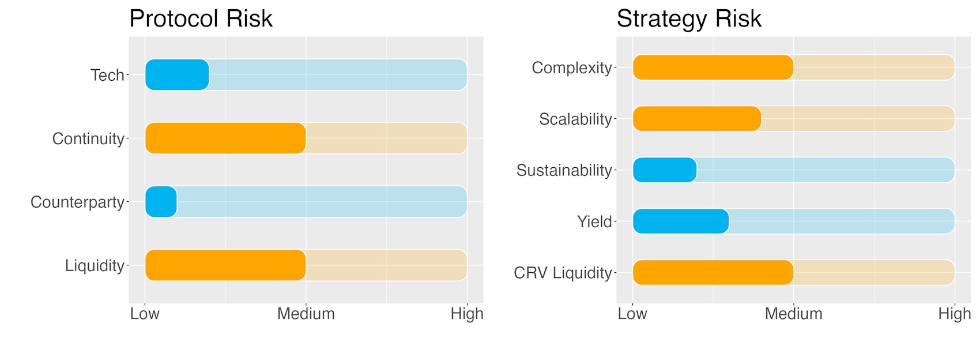The image size is (980, 353).
Task: Click the Sustainability axis label
Action: [564, 170]
